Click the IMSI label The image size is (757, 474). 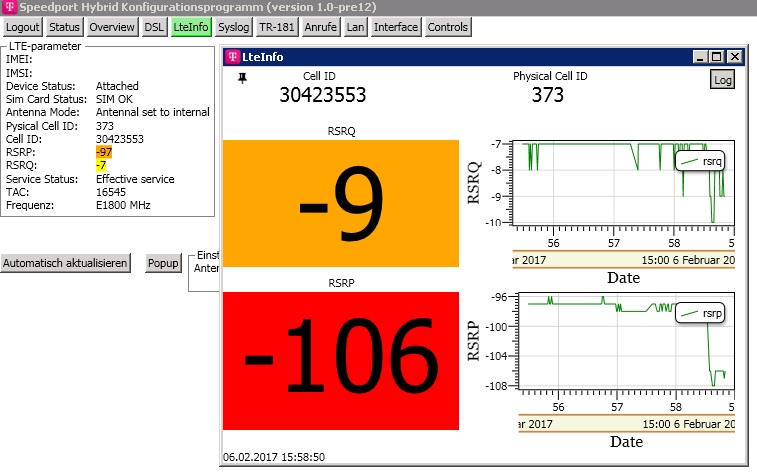[19, 73]
